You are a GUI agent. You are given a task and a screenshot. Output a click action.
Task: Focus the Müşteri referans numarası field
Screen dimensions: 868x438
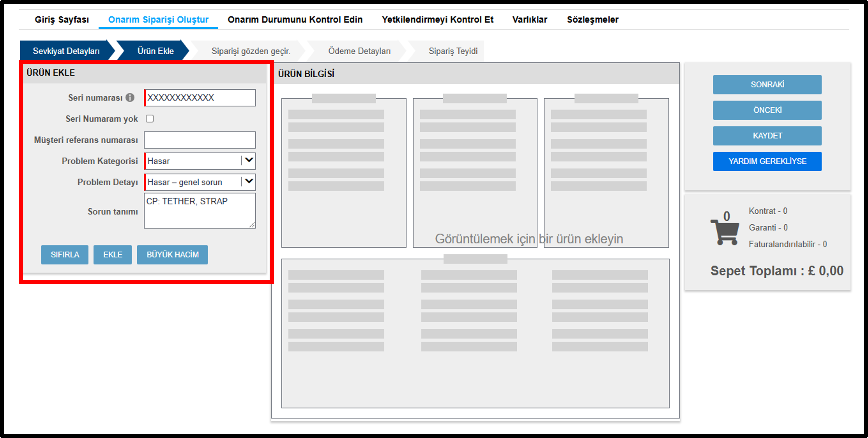pos(200,140)
